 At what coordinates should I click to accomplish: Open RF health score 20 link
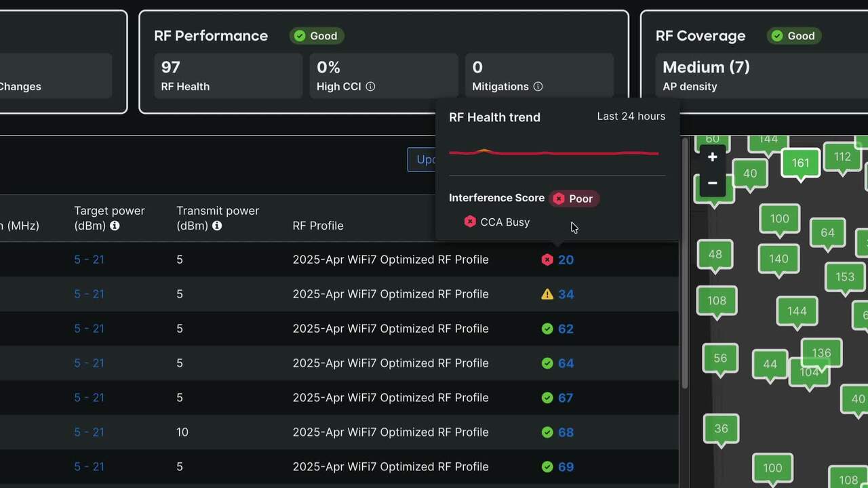tap(566, 260)
